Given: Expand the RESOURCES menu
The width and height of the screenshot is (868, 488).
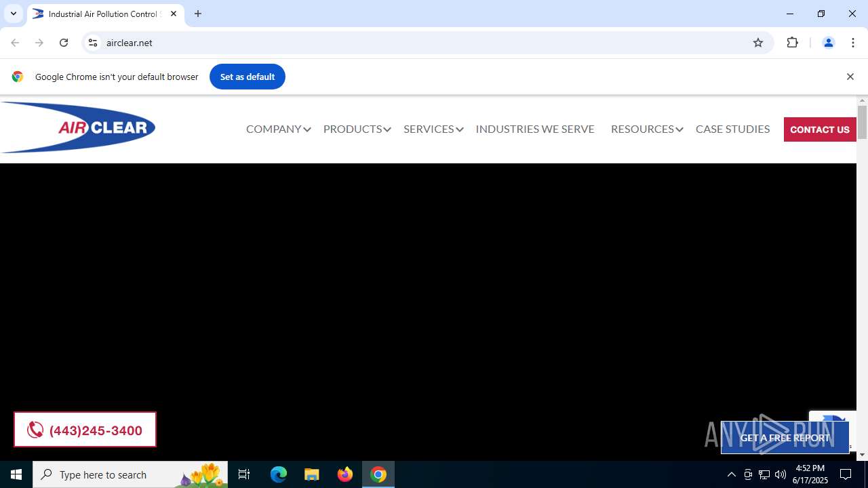Looking at the screenshot, I should 647,129.
